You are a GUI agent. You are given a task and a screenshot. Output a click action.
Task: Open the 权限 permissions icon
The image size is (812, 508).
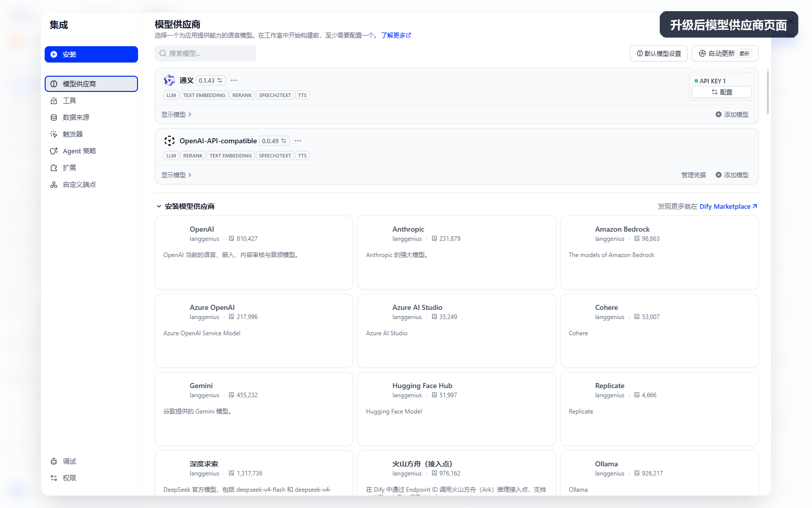click(x=54, y=478)
